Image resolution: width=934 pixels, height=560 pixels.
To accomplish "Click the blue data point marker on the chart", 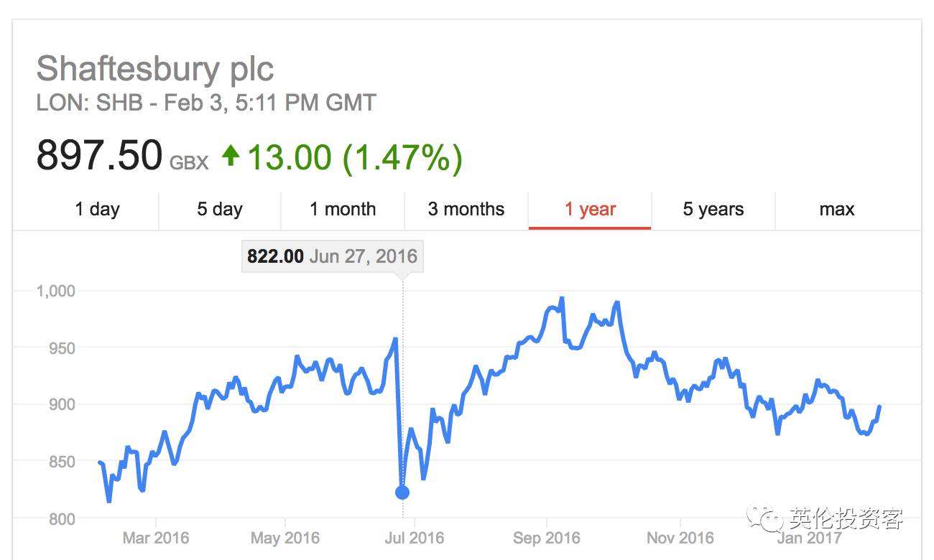I will click(402, 493).
